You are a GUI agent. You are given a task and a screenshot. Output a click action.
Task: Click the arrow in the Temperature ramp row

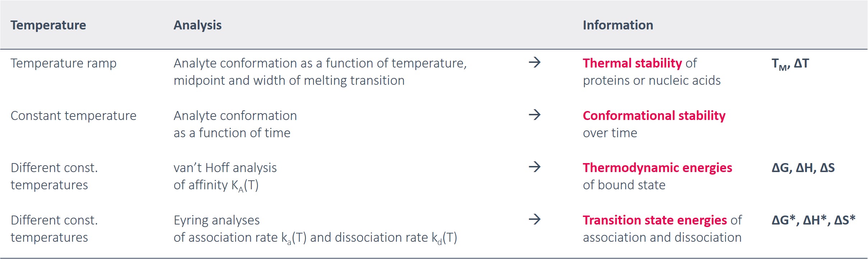click(x=534, y=63)
